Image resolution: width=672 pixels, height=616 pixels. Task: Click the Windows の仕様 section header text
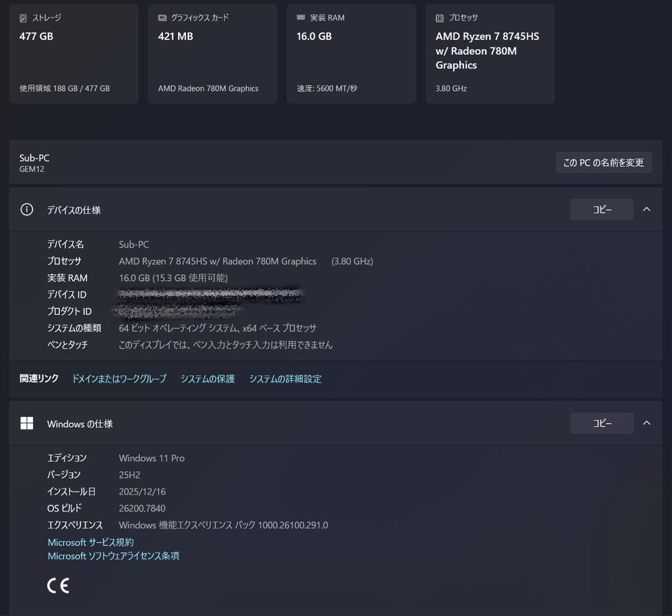coord(80,424)
